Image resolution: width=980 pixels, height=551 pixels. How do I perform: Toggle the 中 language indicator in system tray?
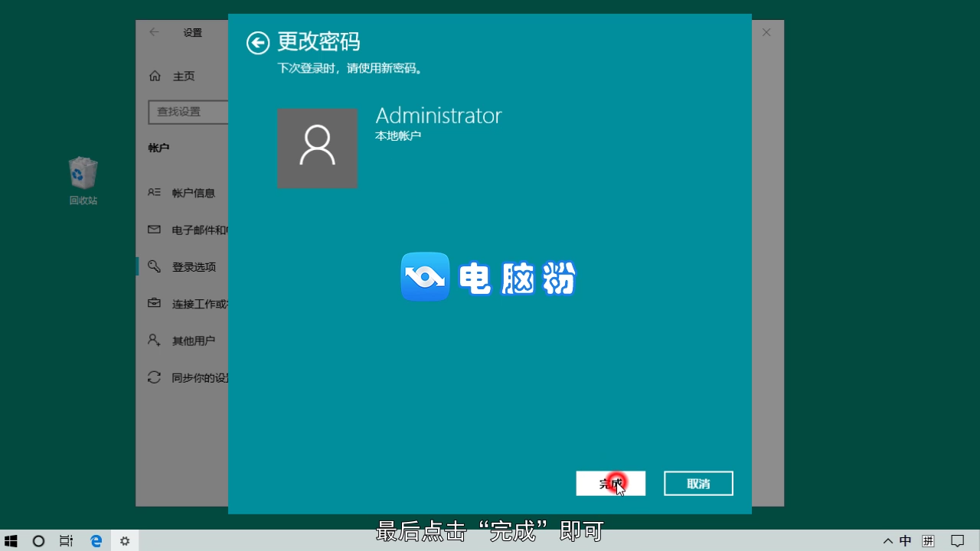tap(906, 540)
